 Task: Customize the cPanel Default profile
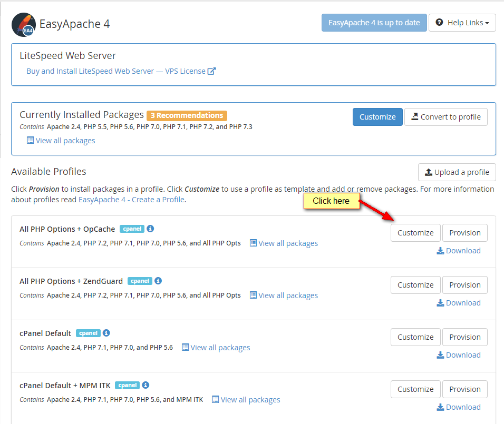(x=415, y=337)
